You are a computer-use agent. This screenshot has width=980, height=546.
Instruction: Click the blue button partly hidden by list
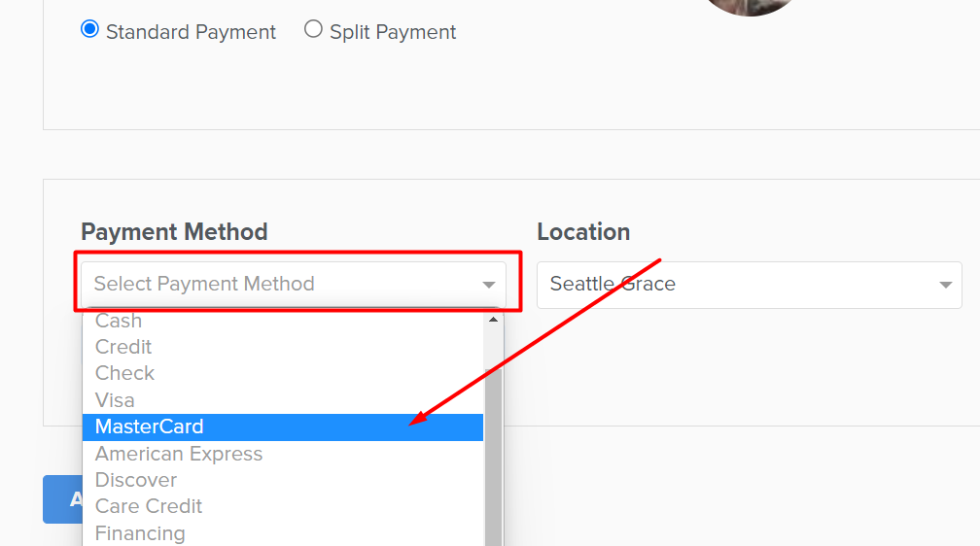point(62,499)
